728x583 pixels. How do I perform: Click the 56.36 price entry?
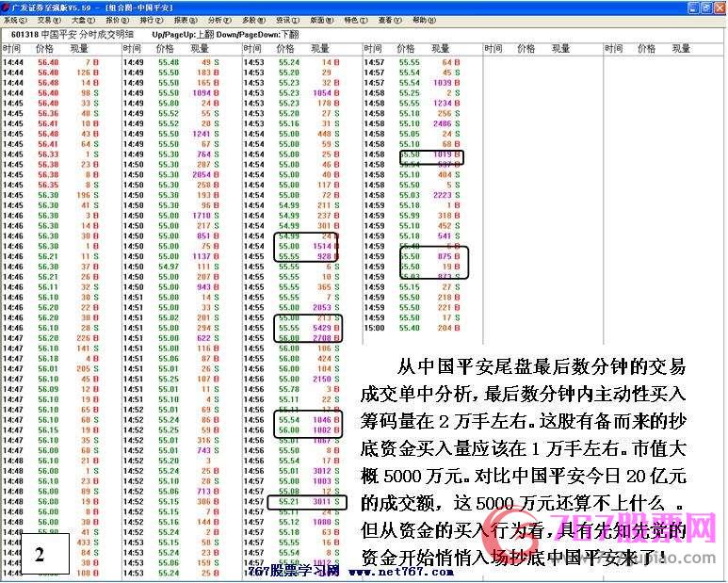pos(48,114)
